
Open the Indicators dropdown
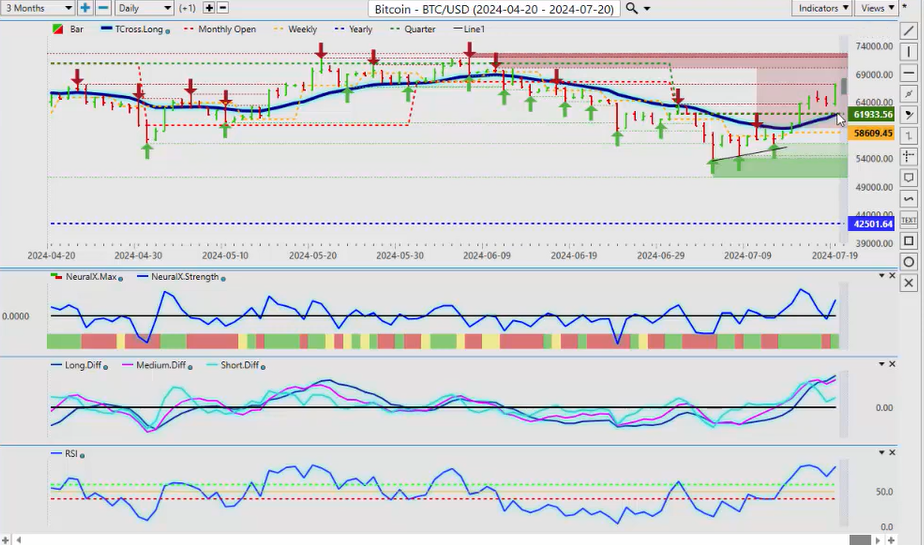[822, 8]
